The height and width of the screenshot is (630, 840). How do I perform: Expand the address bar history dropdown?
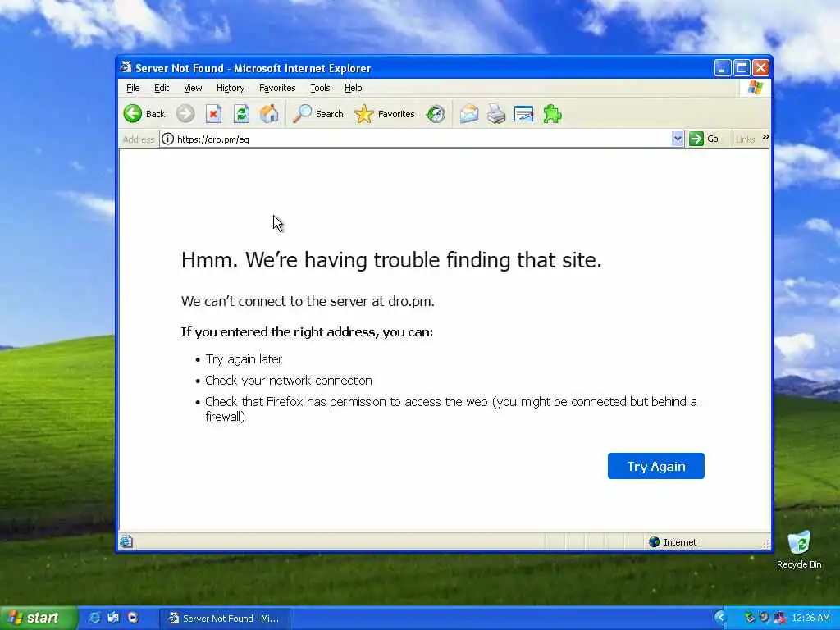pos(677,139)
